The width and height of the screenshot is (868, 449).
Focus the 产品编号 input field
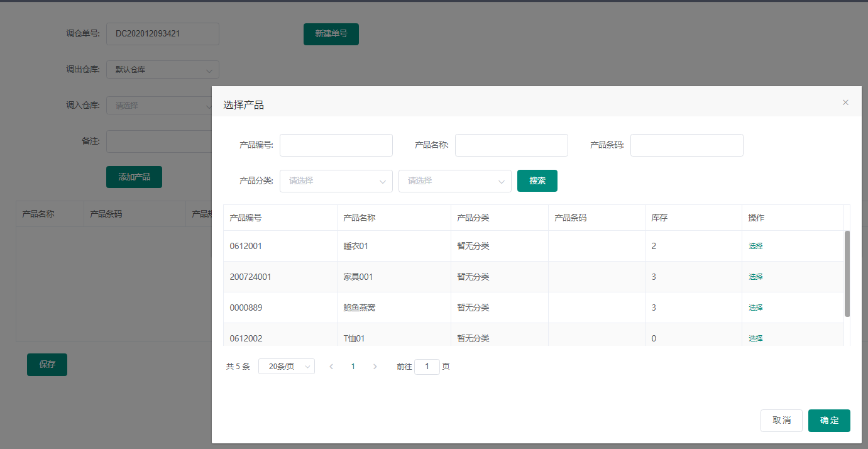point(336,145)
